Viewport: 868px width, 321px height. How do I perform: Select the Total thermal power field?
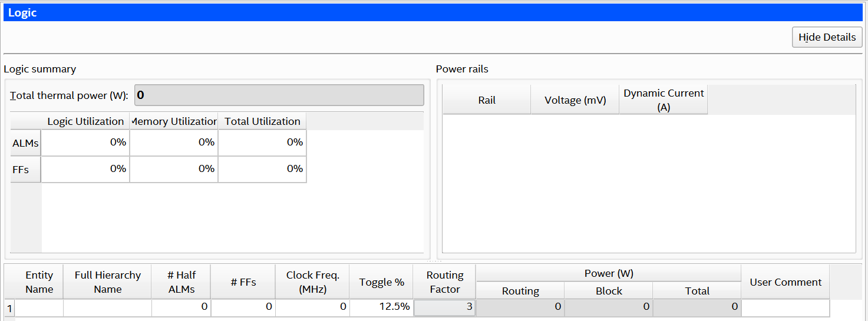[x=279, y=95]
